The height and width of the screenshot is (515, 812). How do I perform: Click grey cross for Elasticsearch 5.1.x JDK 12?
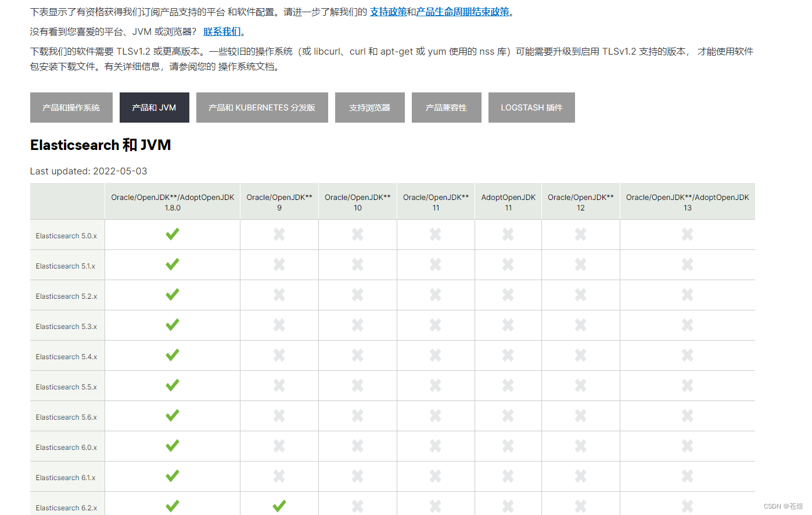click(x=581, y=264)
